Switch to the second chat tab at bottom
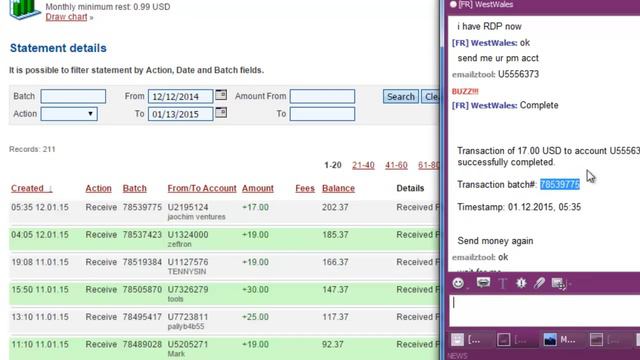Viewport: 640px width, 360px height. click(513, 340)
